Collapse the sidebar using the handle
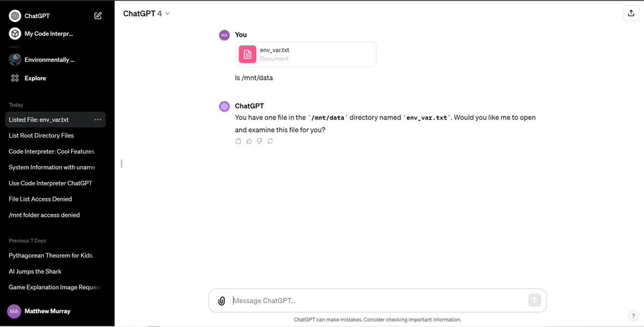The height and width of the screenshot is (327, 644). click(121, 163)
